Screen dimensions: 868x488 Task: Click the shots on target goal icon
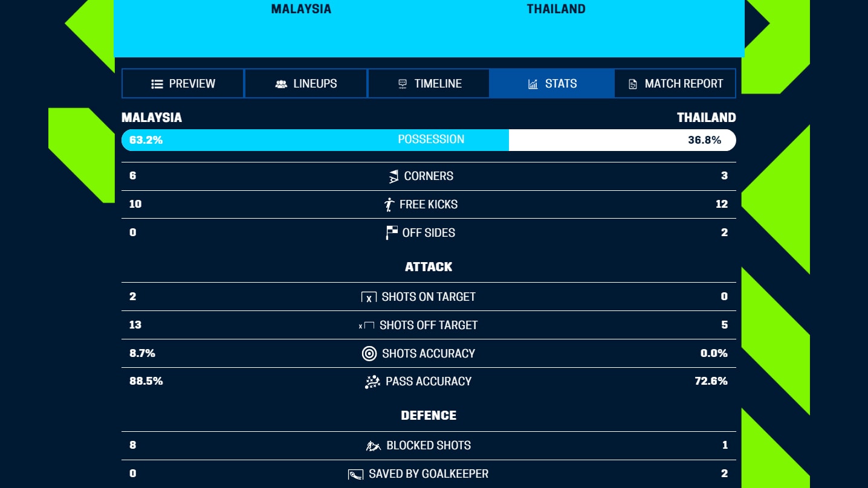tap(369, 297)
